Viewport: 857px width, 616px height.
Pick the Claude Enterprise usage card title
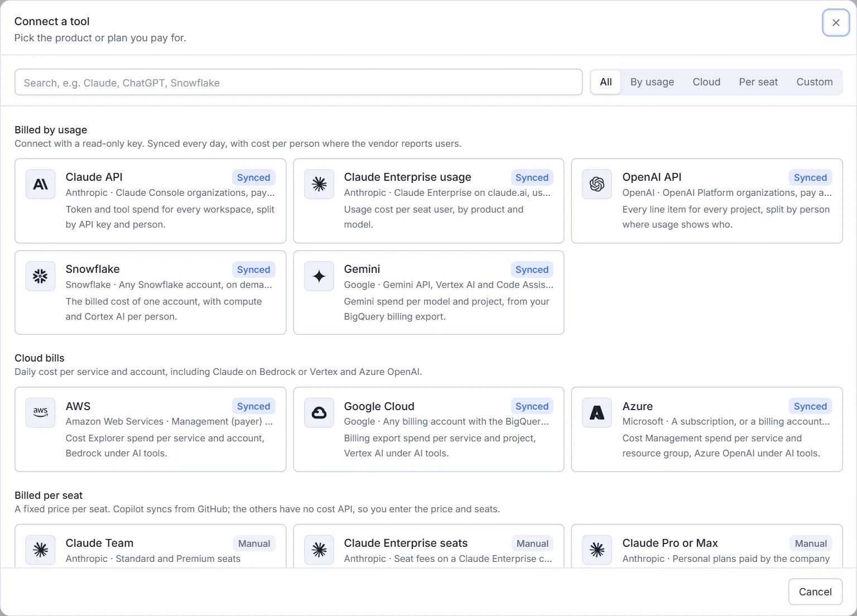tap(408, 177)
